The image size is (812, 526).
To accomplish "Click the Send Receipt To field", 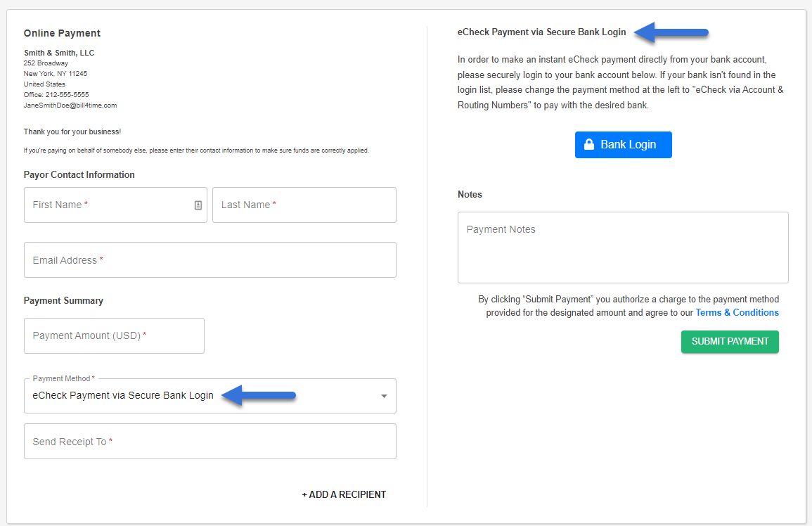I will tap(210, 442).
